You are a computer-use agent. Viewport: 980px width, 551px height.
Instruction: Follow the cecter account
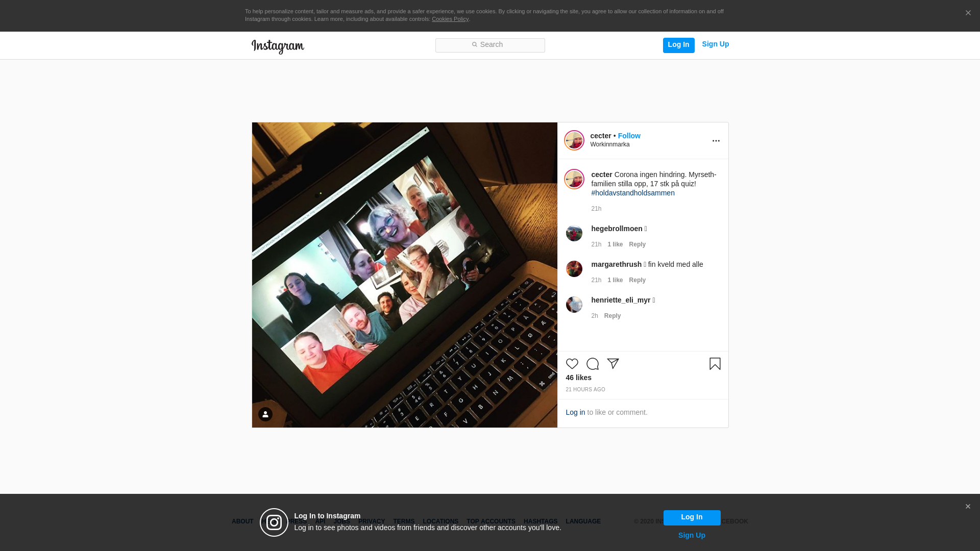coord(629,136)
